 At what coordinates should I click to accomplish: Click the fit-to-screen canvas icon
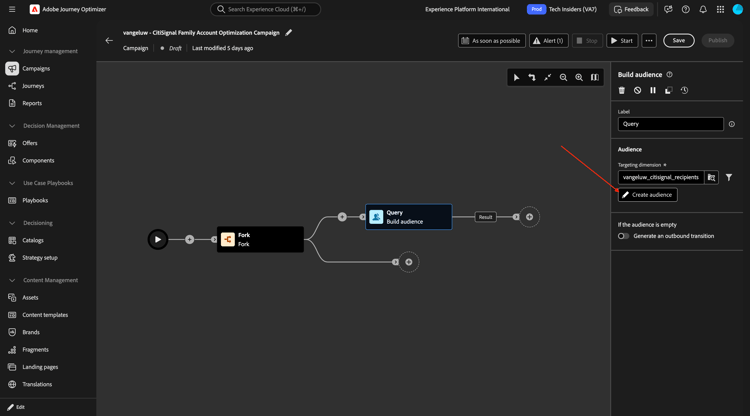[548, 77]
